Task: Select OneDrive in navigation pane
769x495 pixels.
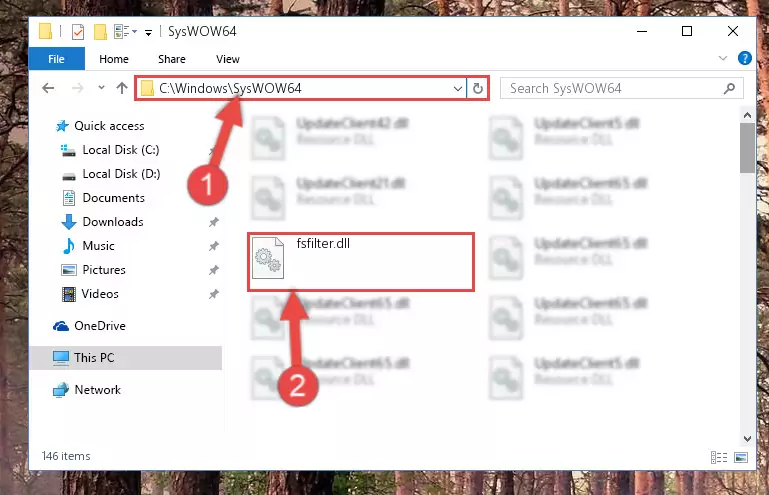Action: (100, 326)
